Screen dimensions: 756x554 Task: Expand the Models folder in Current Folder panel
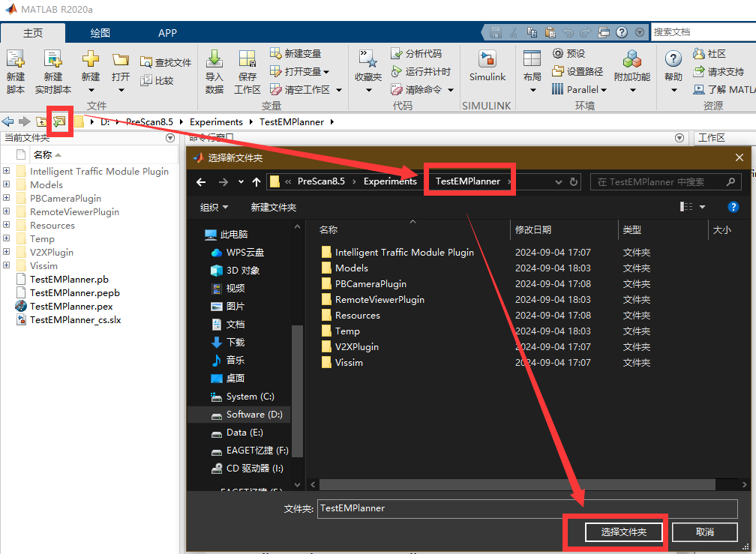[6, 184]
